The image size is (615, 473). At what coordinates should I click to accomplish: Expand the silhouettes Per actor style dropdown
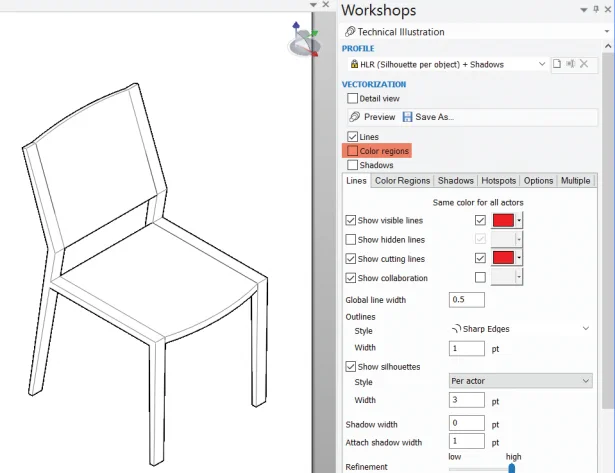(585, 381)
